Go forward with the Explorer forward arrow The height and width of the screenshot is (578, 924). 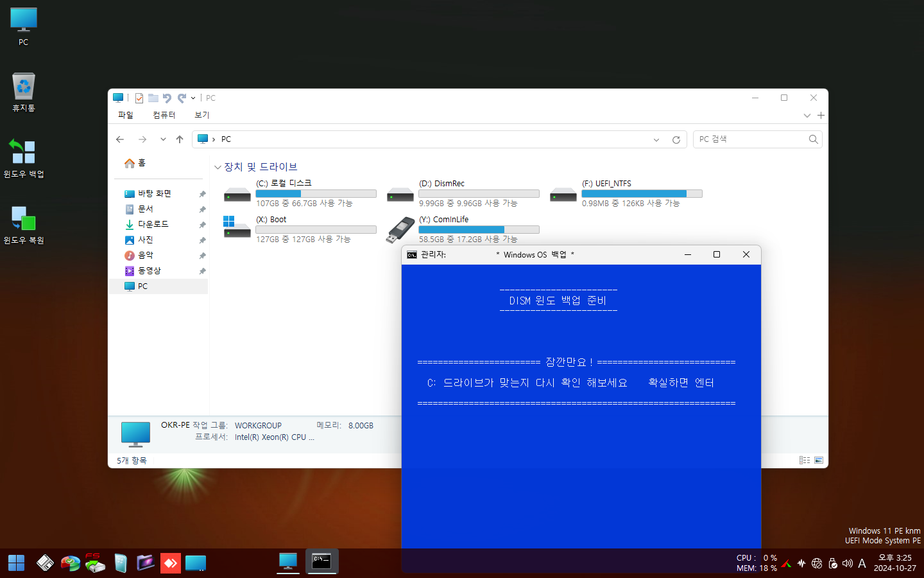click(142, 139)
